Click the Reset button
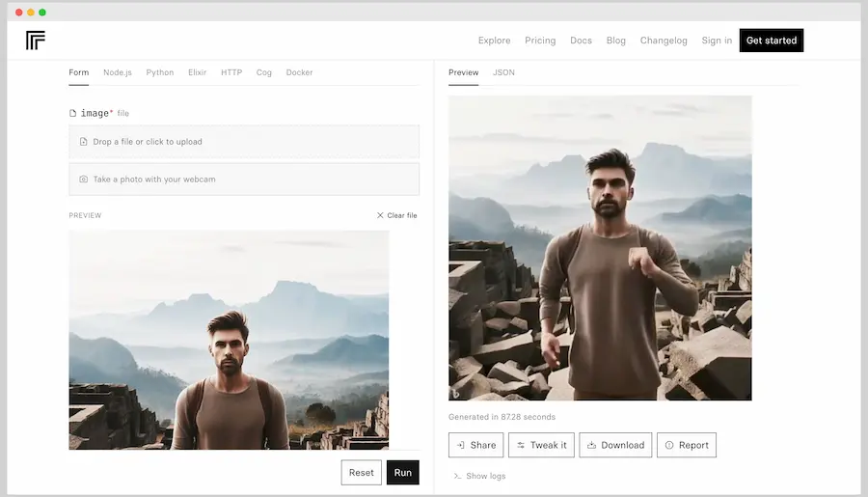This screenshot has width=868, height=497. 362,473
